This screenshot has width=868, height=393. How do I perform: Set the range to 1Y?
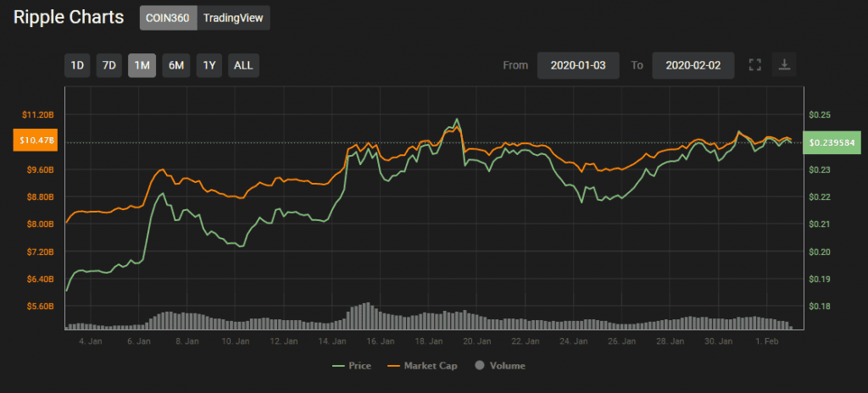point(209,65)
